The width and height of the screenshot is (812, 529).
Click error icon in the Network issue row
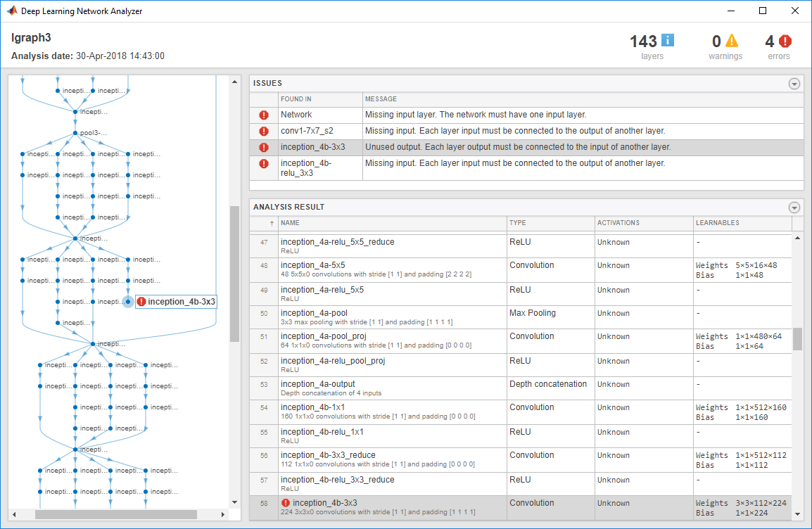point(264,115)
